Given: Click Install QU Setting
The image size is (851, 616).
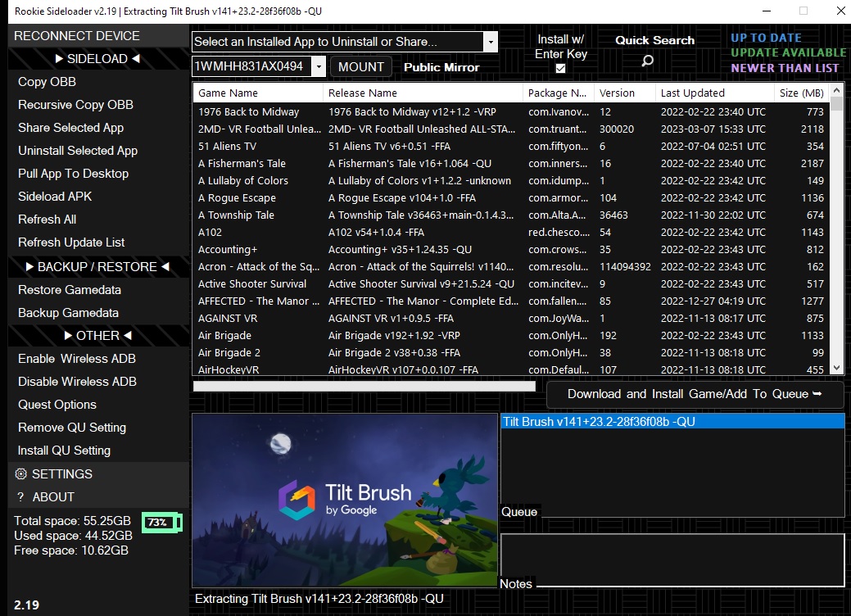Looking at the screenshot, I should point(64,451).
